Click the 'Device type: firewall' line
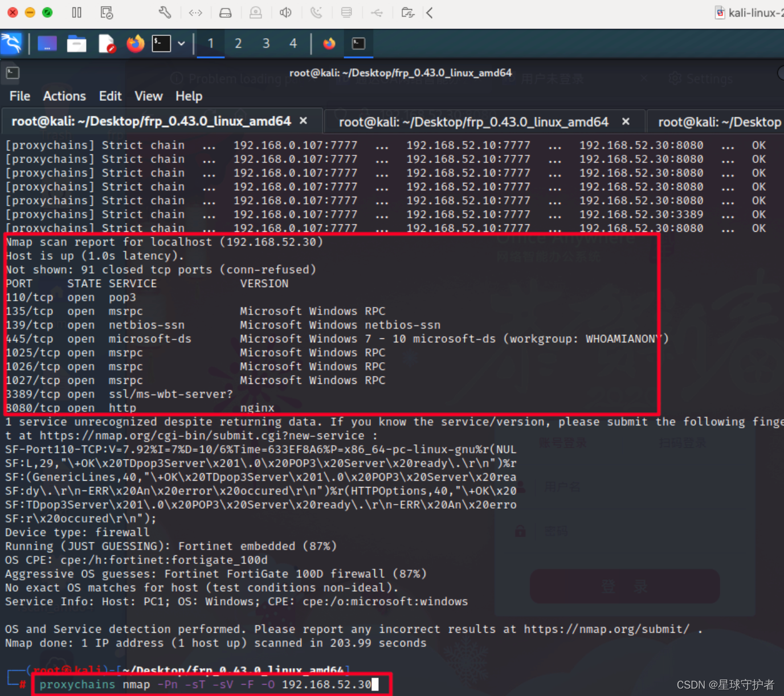 tap(77, 533)
